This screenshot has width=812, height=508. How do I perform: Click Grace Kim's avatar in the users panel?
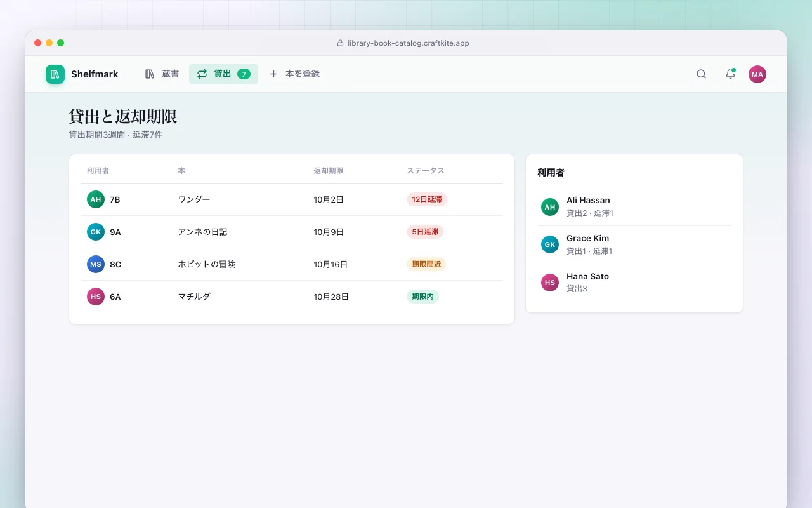click(x=550, y=244)
